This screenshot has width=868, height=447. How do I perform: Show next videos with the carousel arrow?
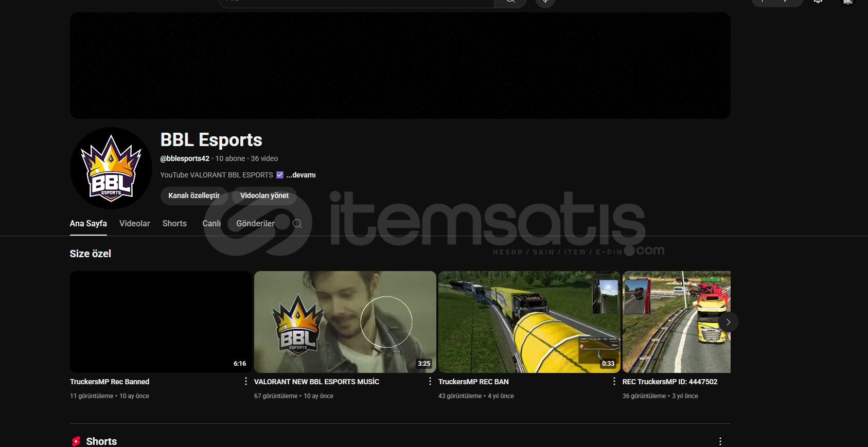click(728, 322)
